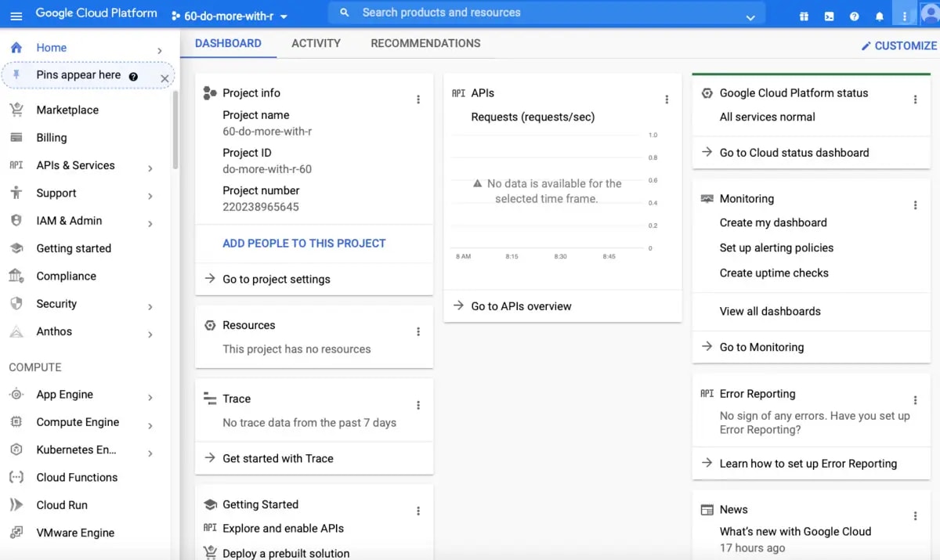Open the hamburger navigation menu

click(x=16, y=15)
